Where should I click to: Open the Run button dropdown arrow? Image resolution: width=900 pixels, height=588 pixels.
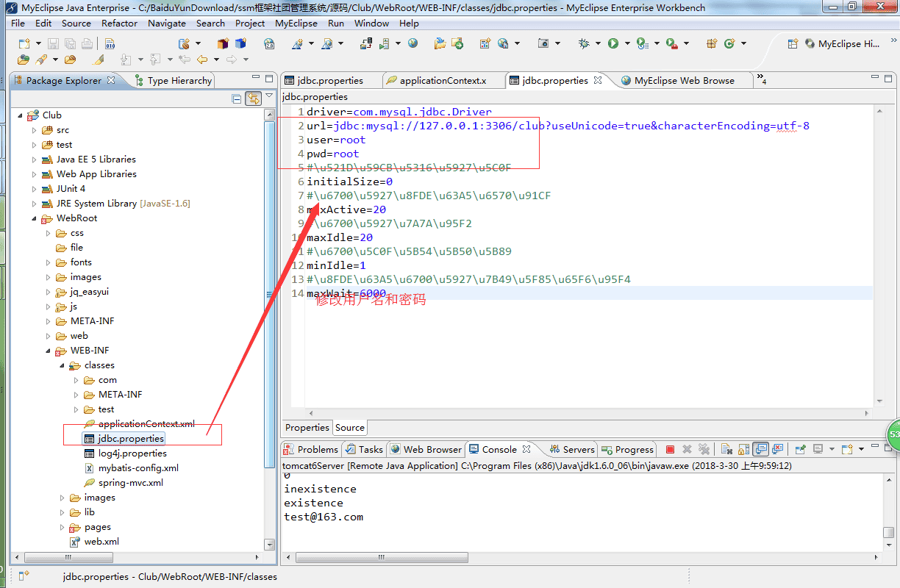coord(627,44)
